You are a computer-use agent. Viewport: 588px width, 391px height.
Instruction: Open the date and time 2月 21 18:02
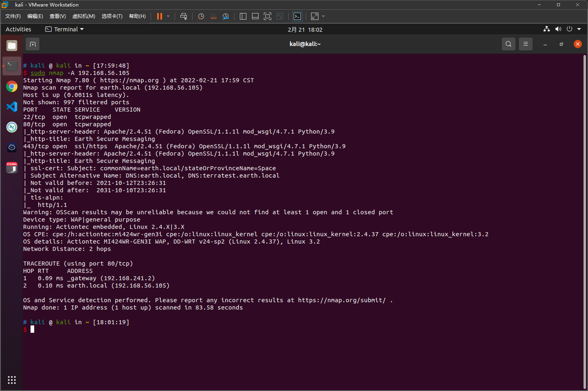(305, 30)
